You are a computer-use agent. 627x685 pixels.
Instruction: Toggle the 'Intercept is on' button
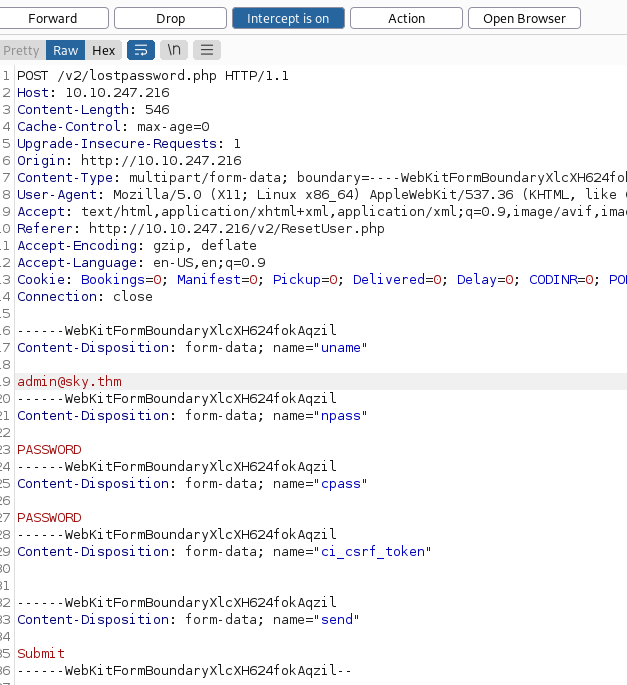[288, 18]
